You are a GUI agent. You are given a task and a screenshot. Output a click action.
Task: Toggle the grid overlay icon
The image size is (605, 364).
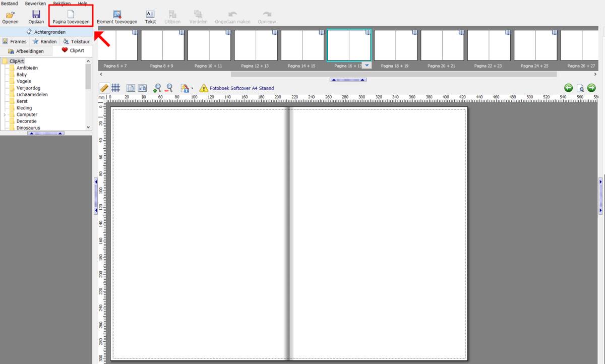115,87
